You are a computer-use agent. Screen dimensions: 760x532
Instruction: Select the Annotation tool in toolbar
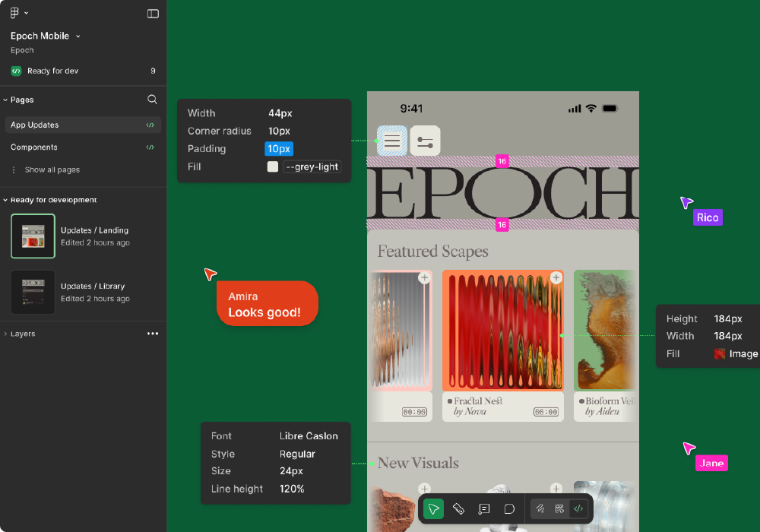click(x=484, y=509)
